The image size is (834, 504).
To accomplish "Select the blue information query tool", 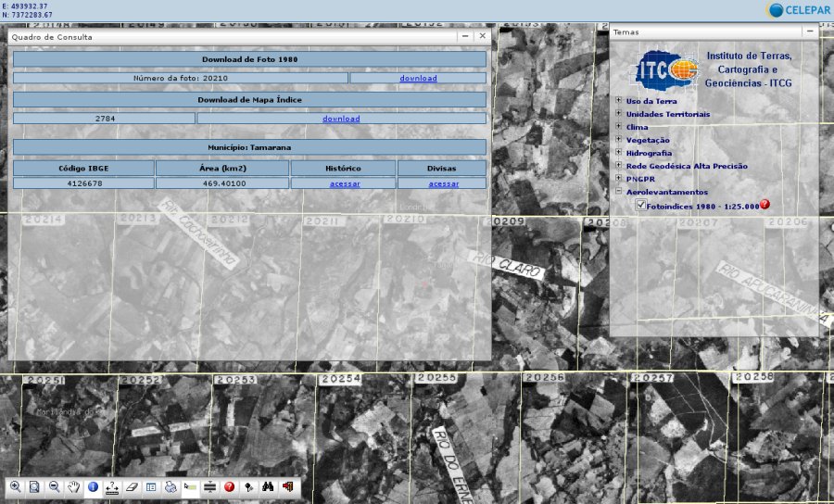I will click(x=93, y=486).
